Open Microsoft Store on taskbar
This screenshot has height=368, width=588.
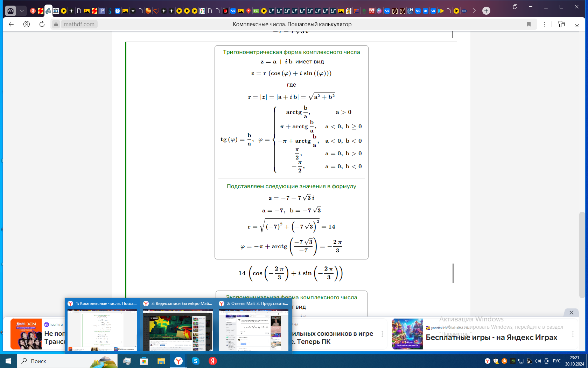point(144,361)
